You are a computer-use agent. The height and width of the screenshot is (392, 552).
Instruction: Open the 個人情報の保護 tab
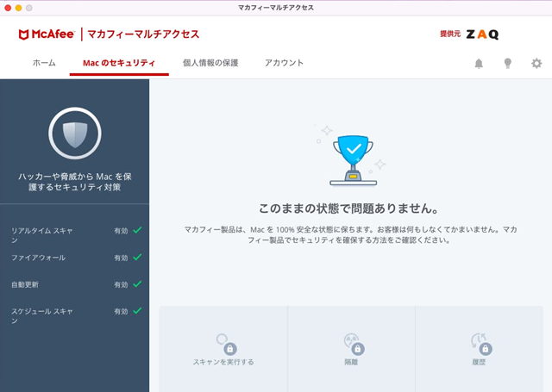coord(210,63)
